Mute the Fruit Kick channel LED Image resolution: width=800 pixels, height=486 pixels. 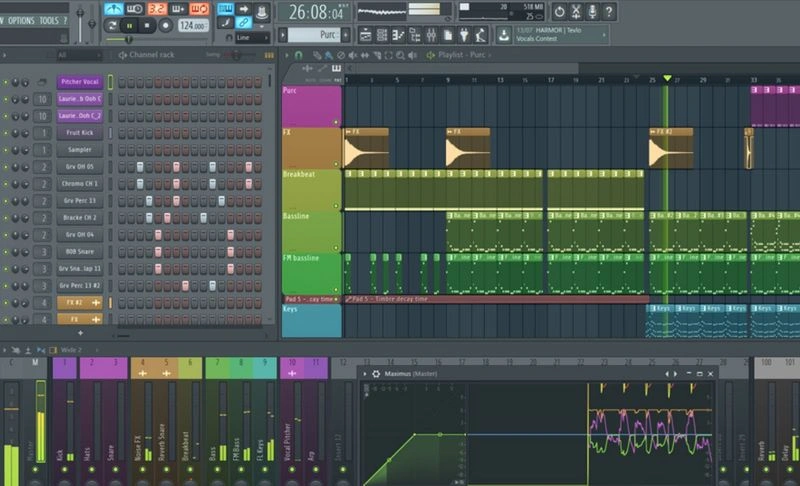pyautogui.click(x=6, y=133)
